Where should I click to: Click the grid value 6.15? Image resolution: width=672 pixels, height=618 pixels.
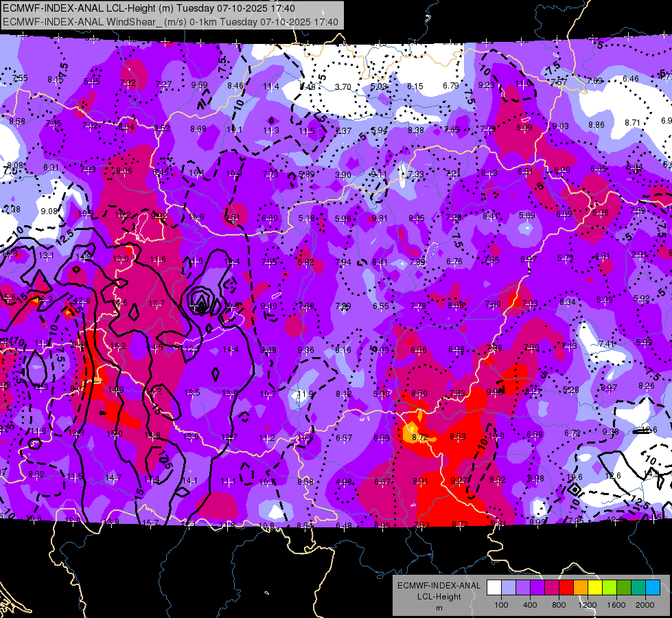[x=415, y=87]
